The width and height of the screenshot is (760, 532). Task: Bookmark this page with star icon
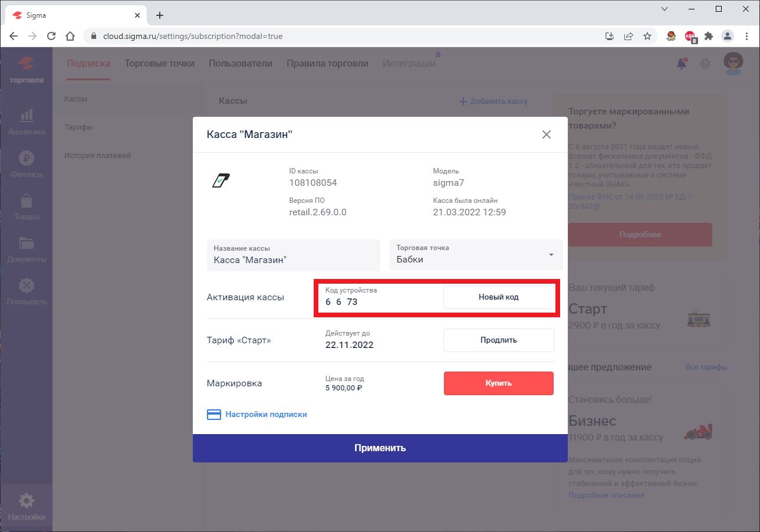pos(647,36)
